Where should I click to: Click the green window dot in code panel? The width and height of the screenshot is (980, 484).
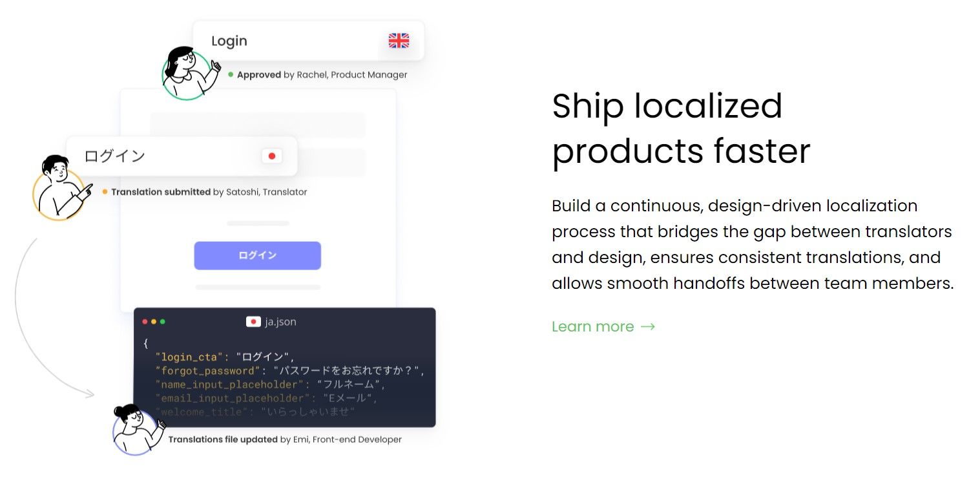tap(163, 322)
